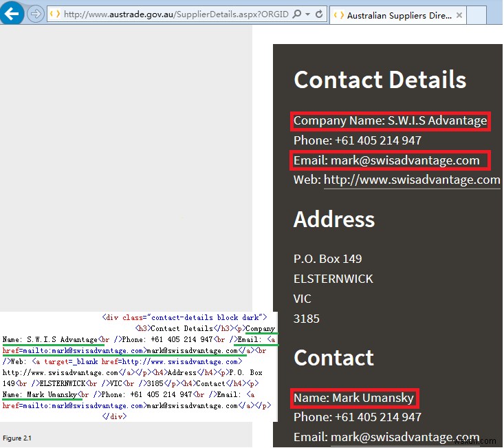Image resolution: width=504 pixels, height=448 pixels.
Task: Click the search magnifier icon in address bar
Action: 297,14
